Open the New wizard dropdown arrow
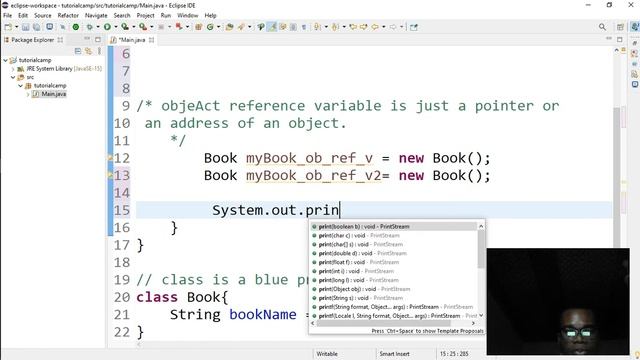The image size is (640, 360). 17,27
